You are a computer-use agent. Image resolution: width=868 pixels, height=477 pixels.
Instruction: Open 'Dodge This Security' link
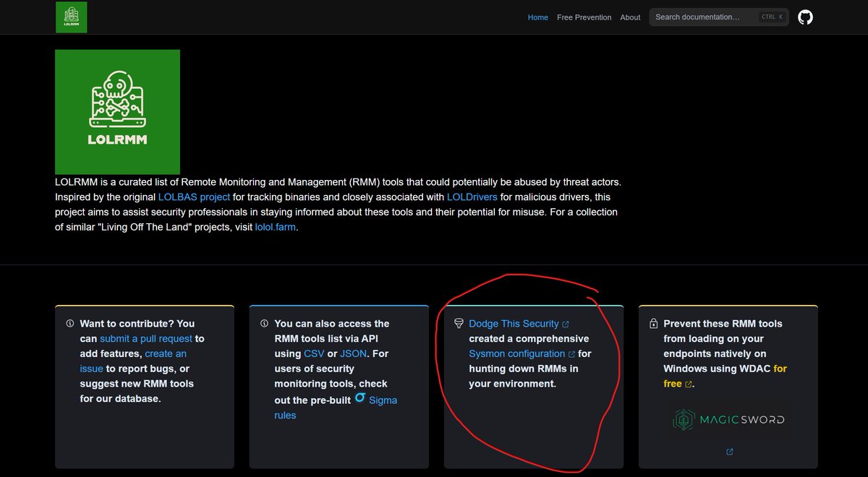pyautogui.click(x=516, y=323)
